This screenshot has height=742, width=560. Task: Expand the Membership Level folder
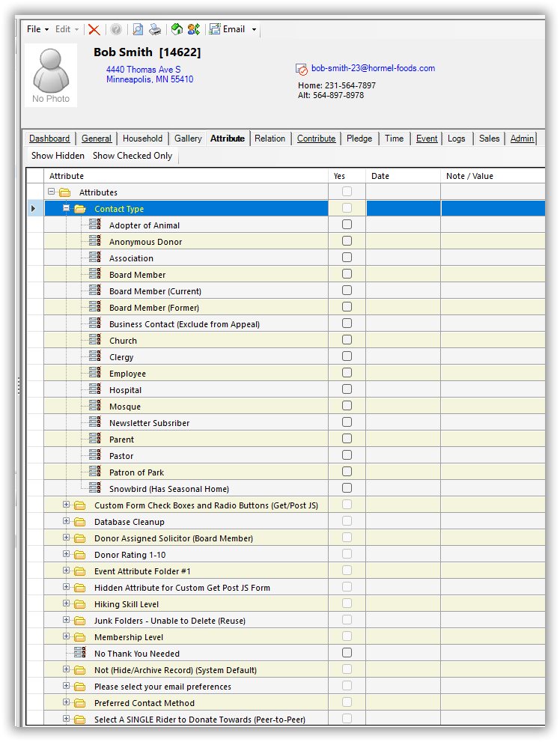(67, 636)
